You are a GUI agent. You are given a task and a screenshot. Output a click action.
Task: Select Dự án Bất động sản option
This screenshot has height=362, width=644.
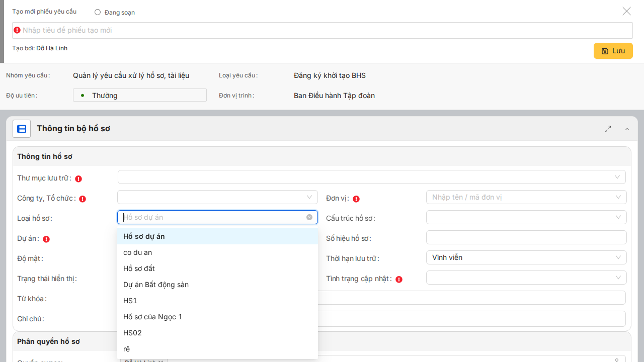coord(156,285)
